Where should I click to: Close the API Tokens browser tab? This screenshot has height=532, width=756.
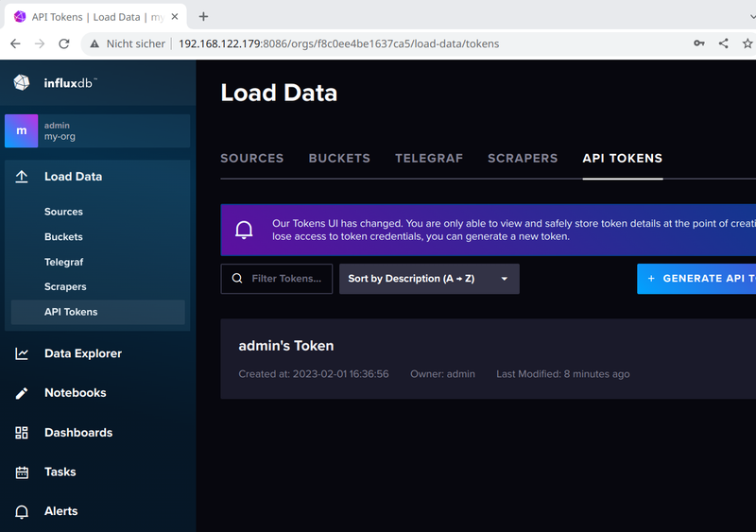coord(175,17)
